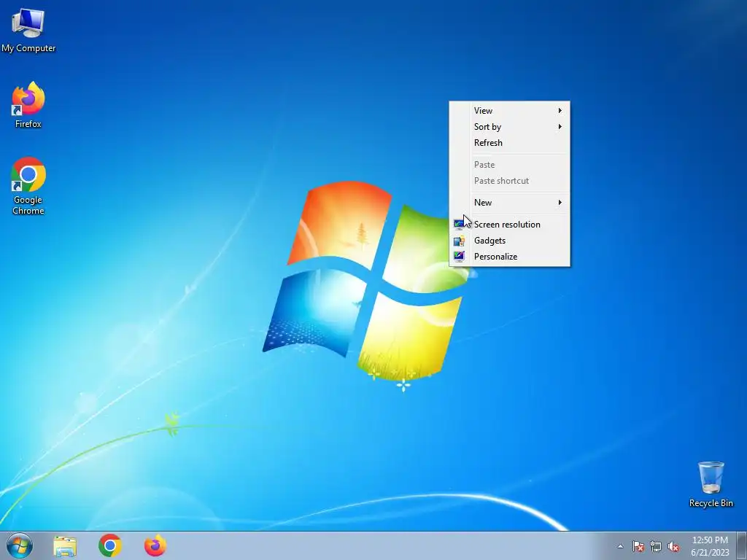Open the My Computer desktop icon
The width and height of the screenshot is (747, 560).
point(28,31)
